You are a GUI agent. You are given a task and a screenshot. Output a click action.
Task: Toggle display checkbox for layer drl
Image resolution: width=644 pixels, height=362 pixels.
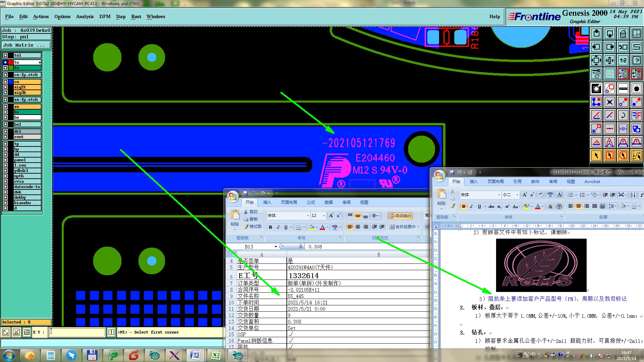(x=5, y=131)
